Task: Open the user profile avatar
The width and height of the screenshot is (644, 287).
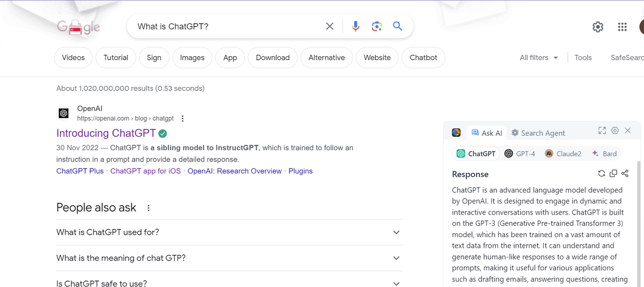Action: tap(641, 27)
